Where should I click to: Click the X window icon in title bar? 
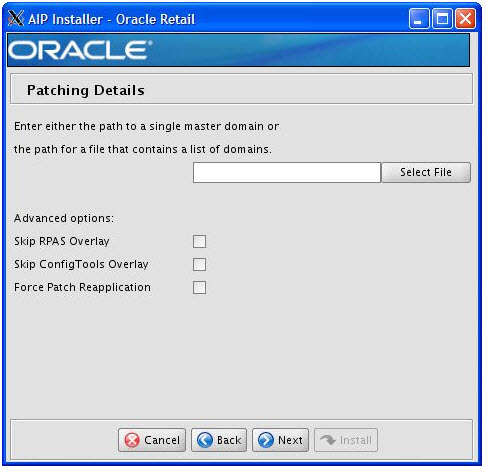point(16,18)
